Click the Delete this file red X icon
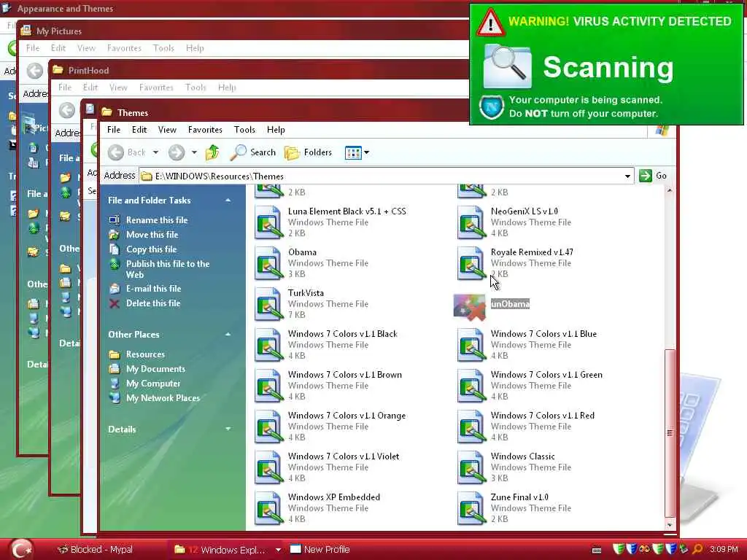Viewport: 747px width, 560px height. 115,303
